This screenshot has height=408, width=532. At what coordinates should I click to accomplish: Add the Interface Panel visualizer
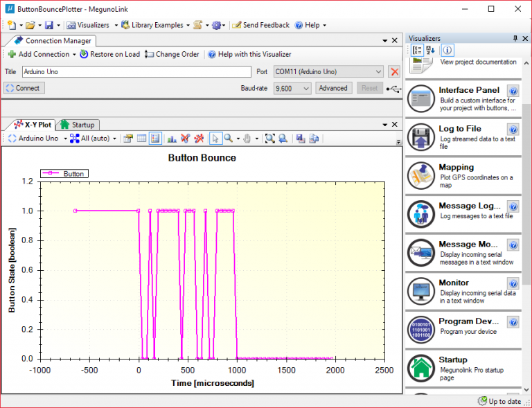(x=469, y=90)
